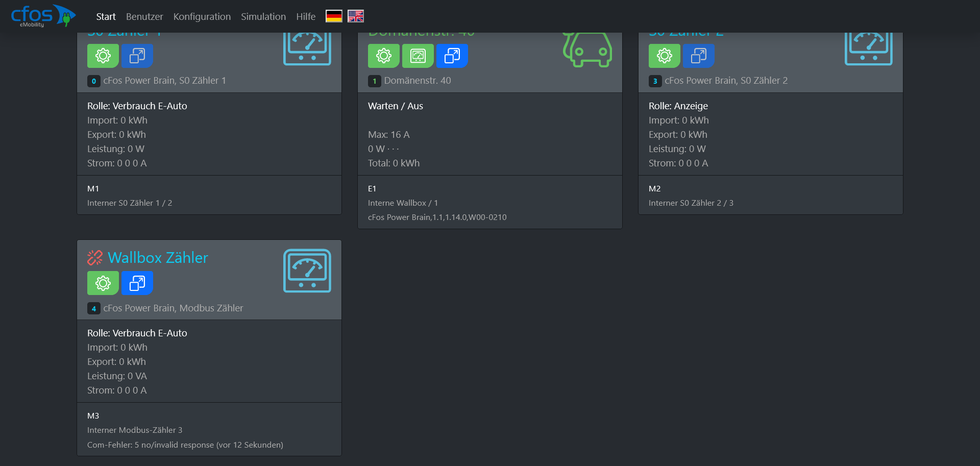Click device number badge 1
The height and width of the screenshot is (466, 980).
(375, 81)
